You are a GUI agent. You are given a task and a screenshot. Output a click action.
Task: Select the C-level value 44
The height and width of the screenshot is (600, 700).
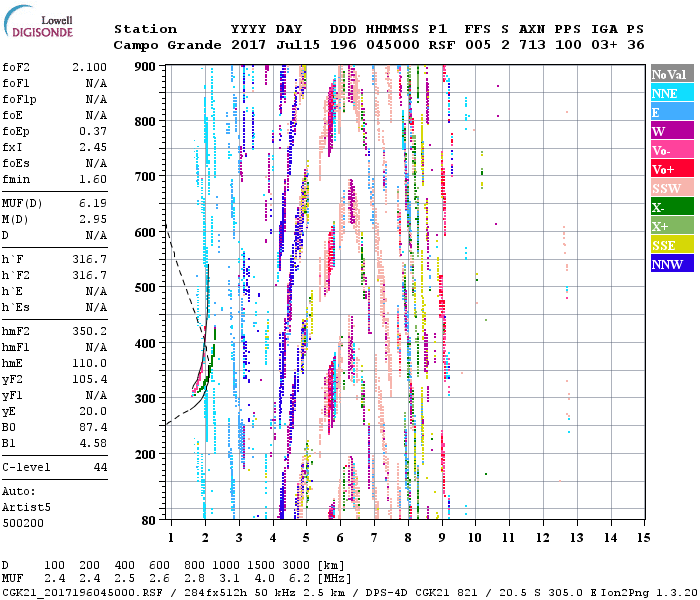100,467
